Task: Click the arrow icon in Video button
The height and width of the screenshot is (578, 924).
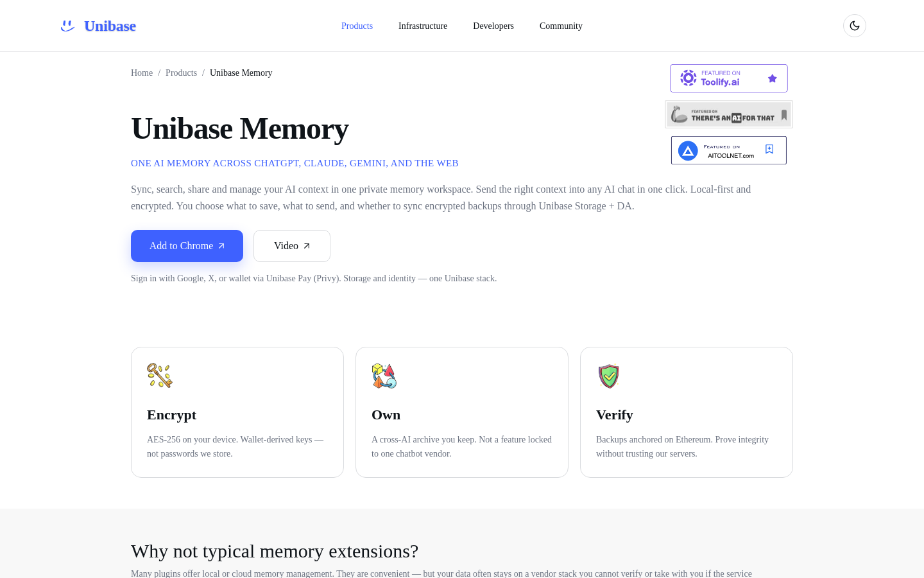Action: pyautogui.click(x=307, y=246)
